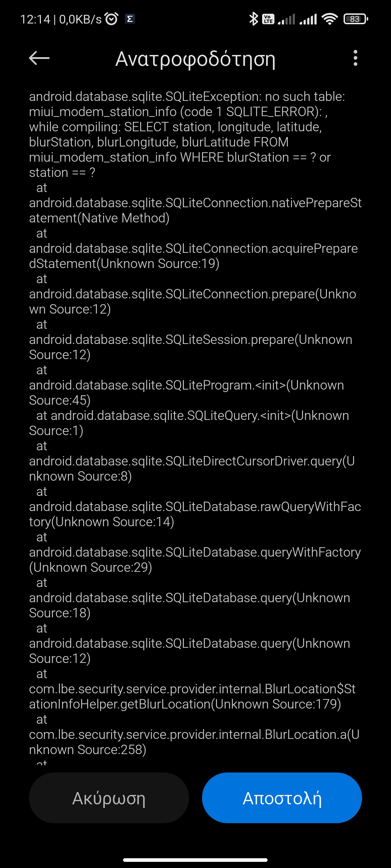Tap the Bluetooth status icon
This screenshot has width=391, height=868.
pyautogui.click(x=253, y=19)
